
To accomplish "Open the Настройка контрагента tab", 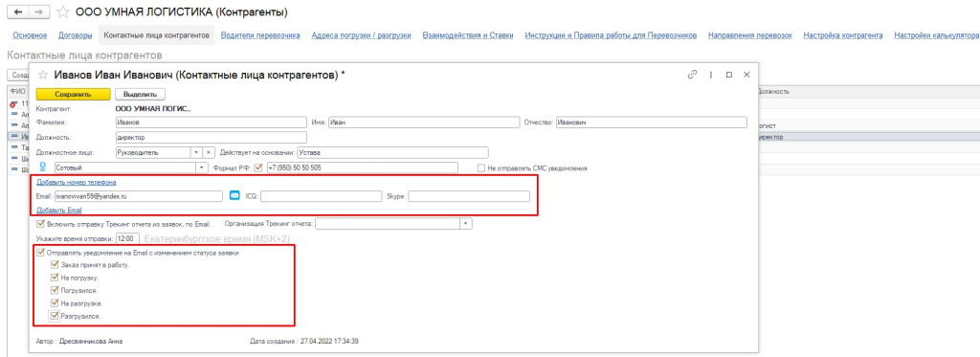I will tap(843, 35).
